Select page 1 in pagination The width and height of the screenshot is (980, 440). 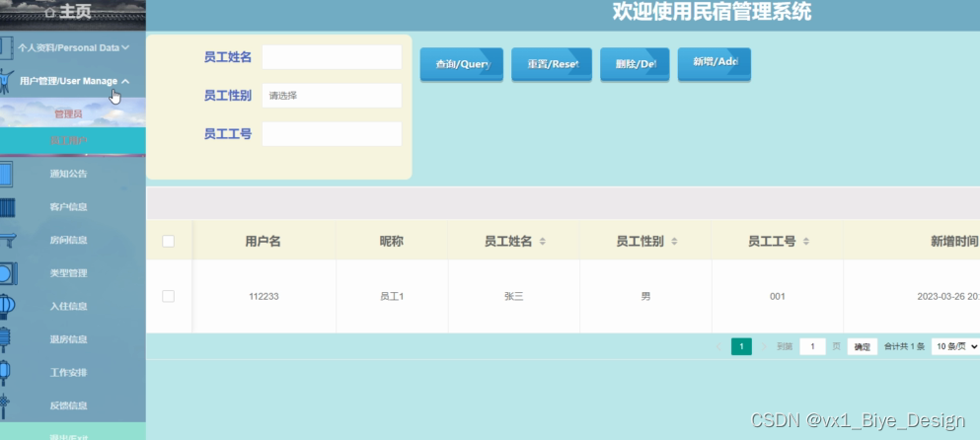[x=741, y=347]
